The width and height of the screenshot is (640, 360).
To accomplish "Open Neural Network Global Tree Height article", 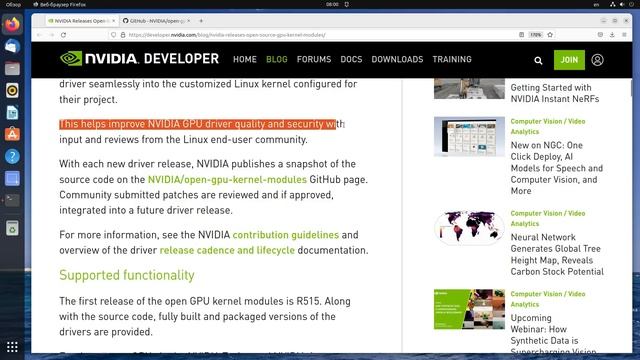I will click(x=557, y=254).
